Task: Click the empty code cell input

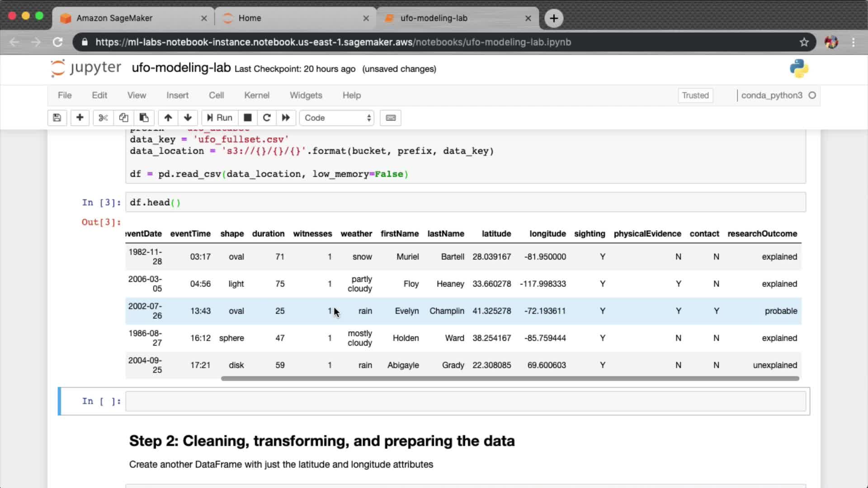Action: pyautogui.click(x=465, y=401)
